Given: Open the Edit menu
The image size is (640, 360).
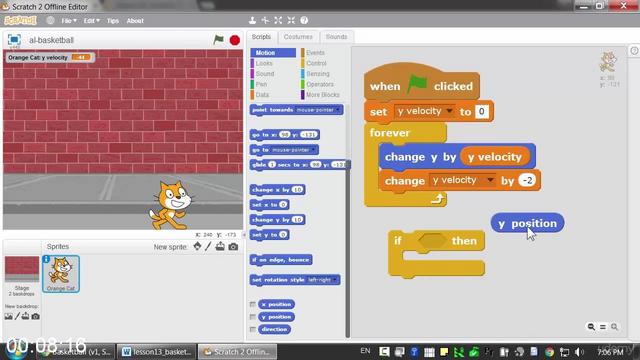Looking at the screenshot, I should [91, 20].
